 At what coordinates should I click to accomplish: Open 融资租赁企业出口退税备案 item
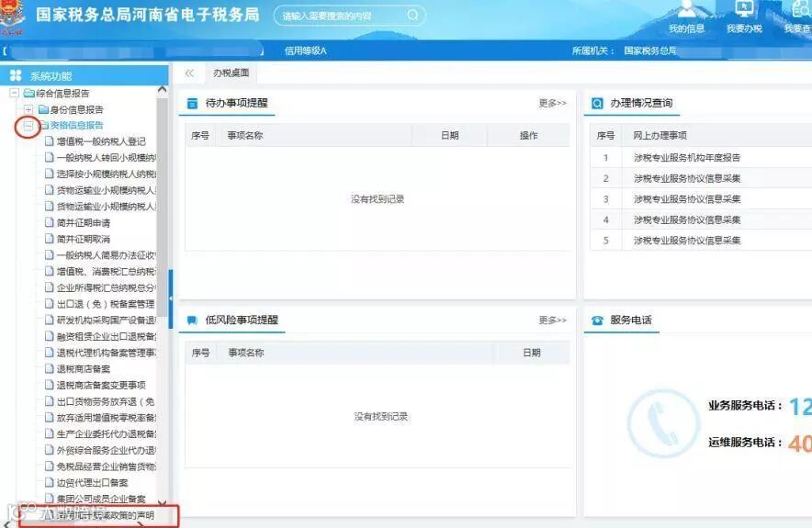click(x=107, y=336)
